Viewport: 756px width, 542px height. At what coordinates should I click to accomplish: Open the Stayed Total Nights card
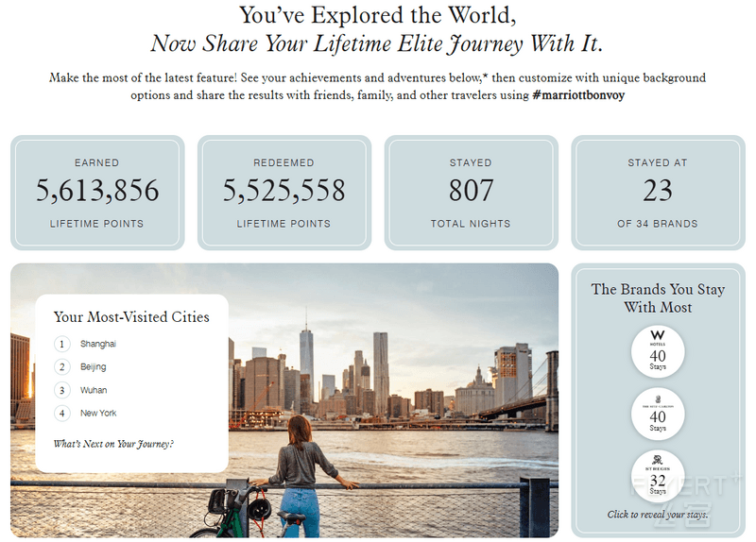click(471, 193)
